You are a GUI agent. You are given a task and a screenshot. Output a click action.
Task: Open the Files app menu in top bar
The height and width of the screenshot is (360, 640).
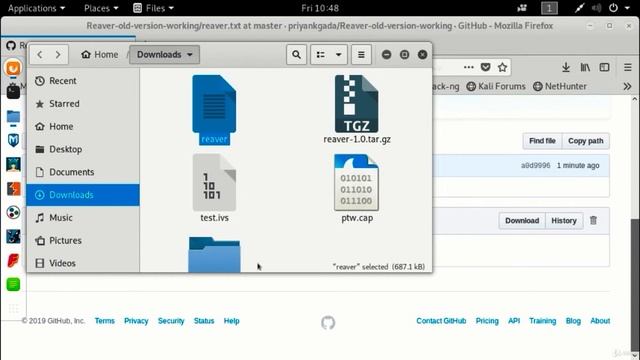153,8
